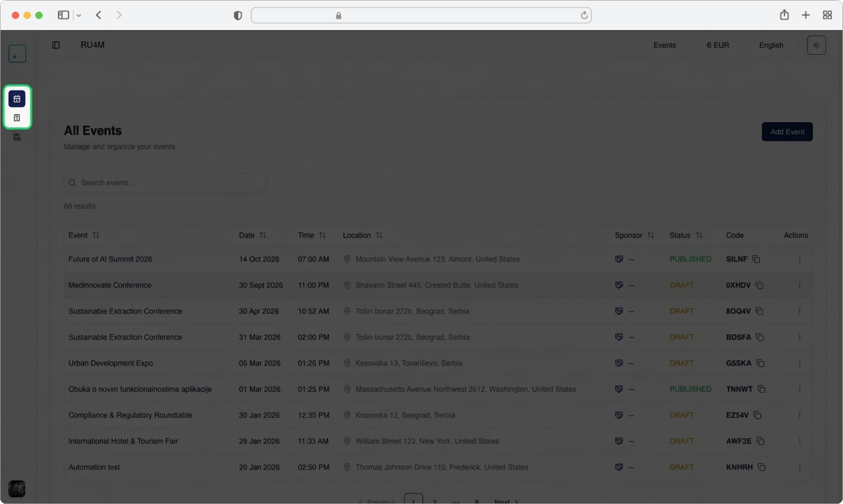Viewport: 843px width, 504px height.
Task: Click the Add Event button
Action: (787, 132)
